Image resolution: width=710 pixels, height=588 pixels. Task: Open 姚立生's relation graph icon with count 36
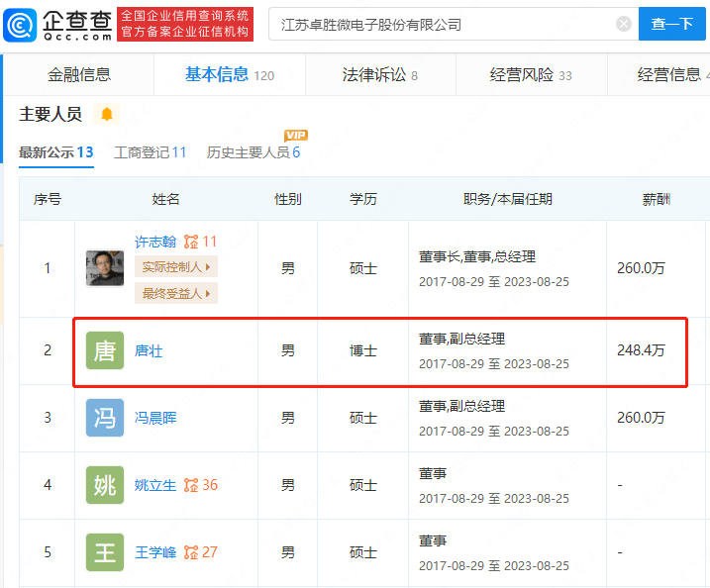(200, 485)
